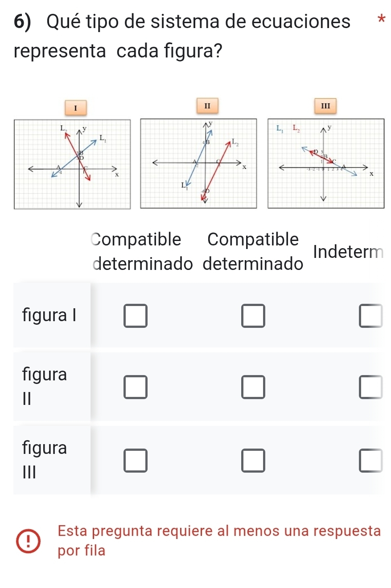Check the middle checkbox in figura I row
Screen dimensions: 391x588
coord(253,315)
